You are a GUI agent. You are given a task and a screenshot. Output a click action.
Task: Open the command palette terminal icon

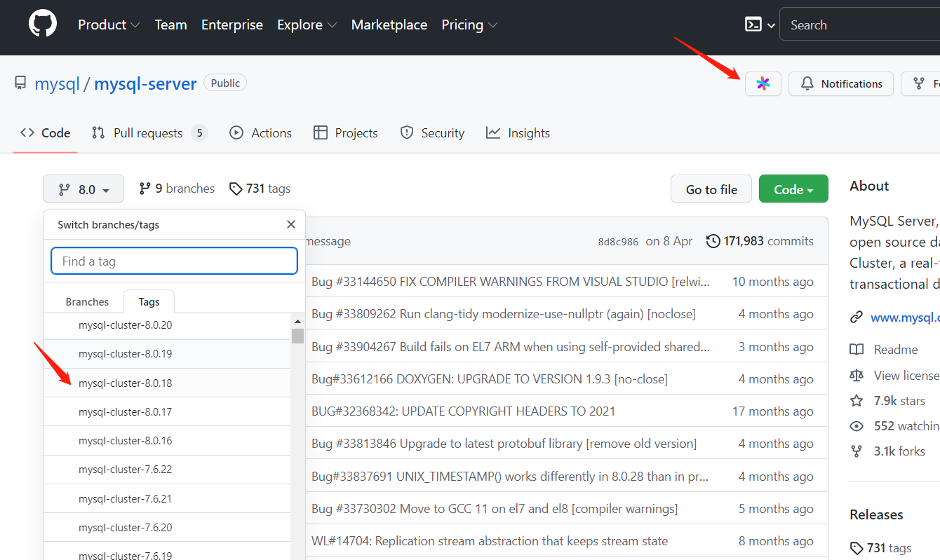point(753,25)
